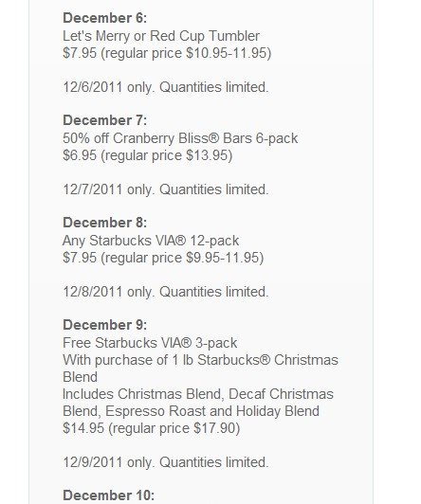The width and height of the screenshot is (421, 504).
Task: Click With purchase of 1 lb Starbucks line
Action: point(200,360)
